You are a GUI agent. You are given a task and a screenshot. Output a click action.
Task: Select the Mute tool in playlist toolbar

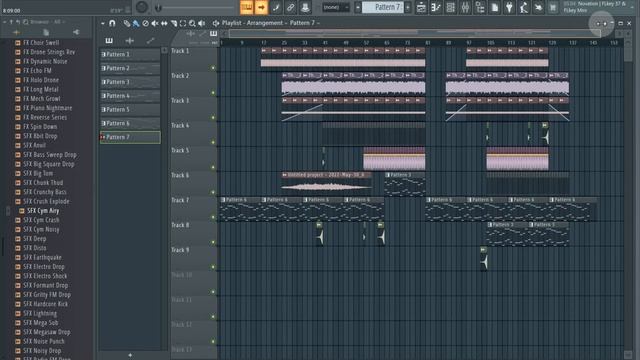point(155,23)
